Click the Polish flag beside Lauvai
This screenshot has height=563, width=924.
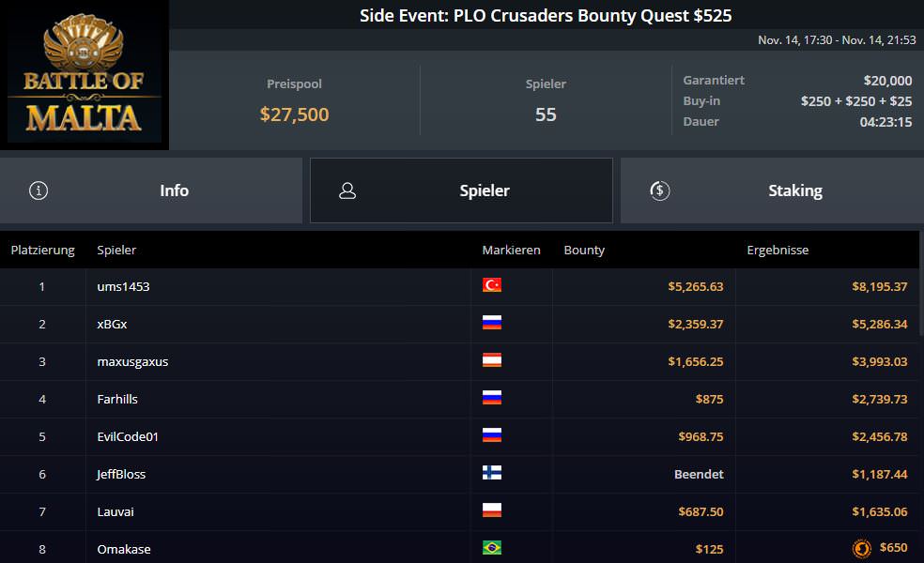[x=492, y=510]
